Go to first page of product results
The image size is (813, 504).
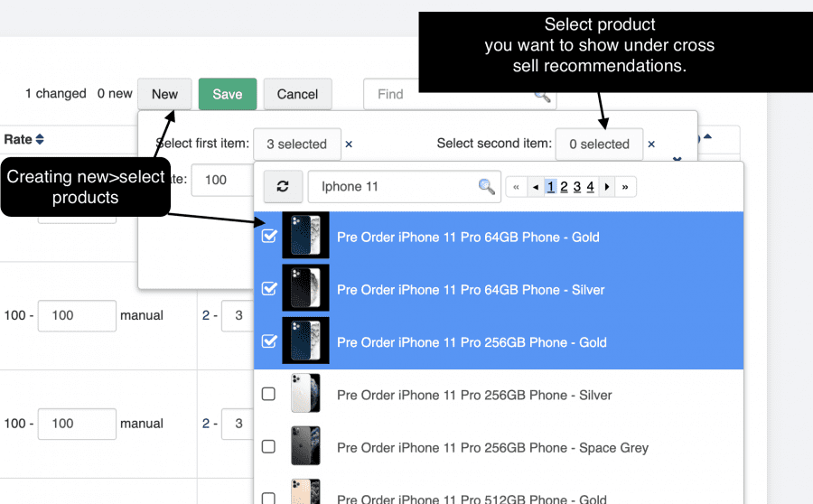coord(517,187)
